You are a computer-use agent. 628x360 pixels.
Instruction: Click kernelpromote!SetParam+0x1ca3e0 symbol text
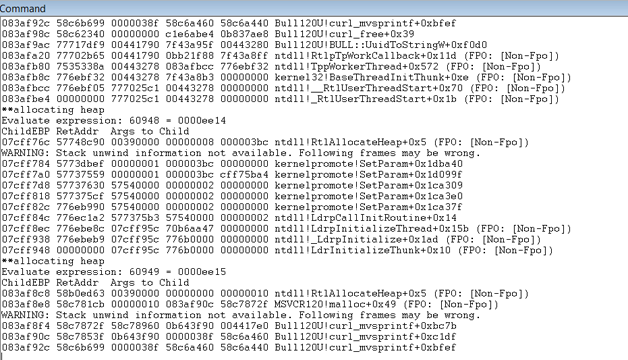pyautogui.click(x=369, y=196)
